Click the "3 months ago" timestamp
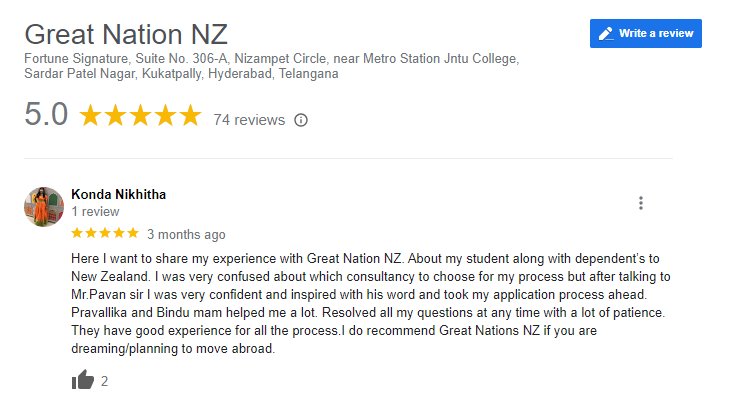The image size is (734, 409). 186,235
